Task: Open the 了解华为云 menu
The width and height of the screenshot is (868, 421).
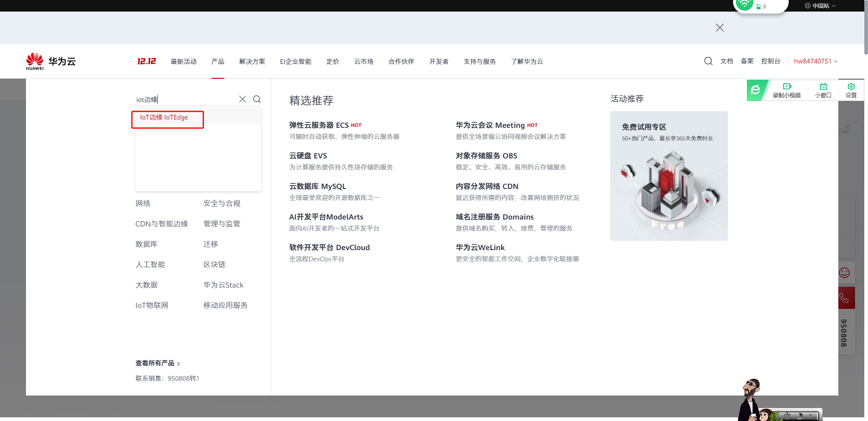Action: (527, 61)
